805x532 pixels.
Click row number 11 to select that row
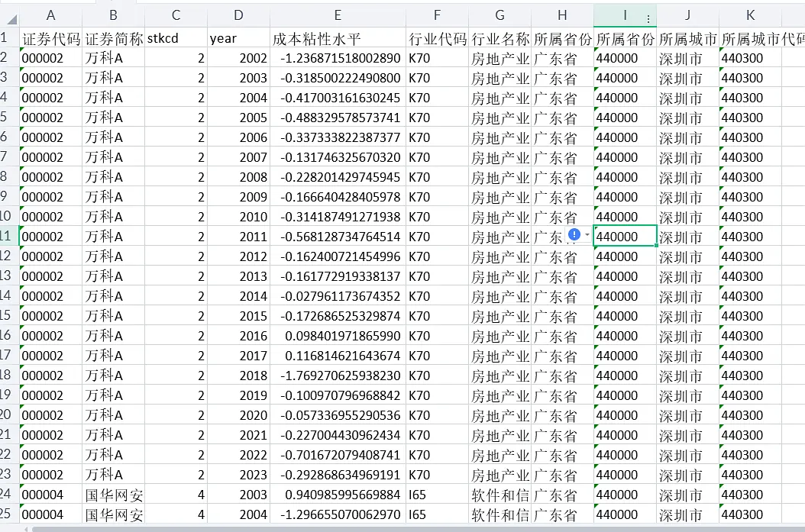(x=11, y=236)
